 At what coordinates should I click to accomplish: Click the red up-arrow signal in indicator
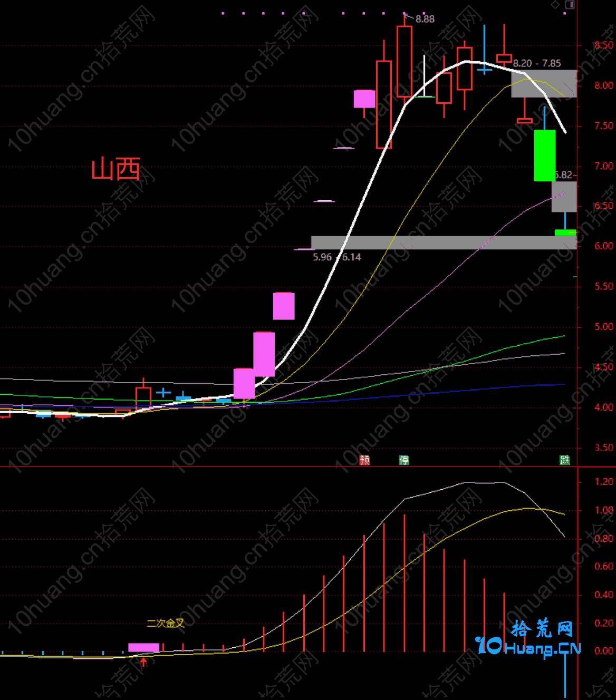point(143,661)
